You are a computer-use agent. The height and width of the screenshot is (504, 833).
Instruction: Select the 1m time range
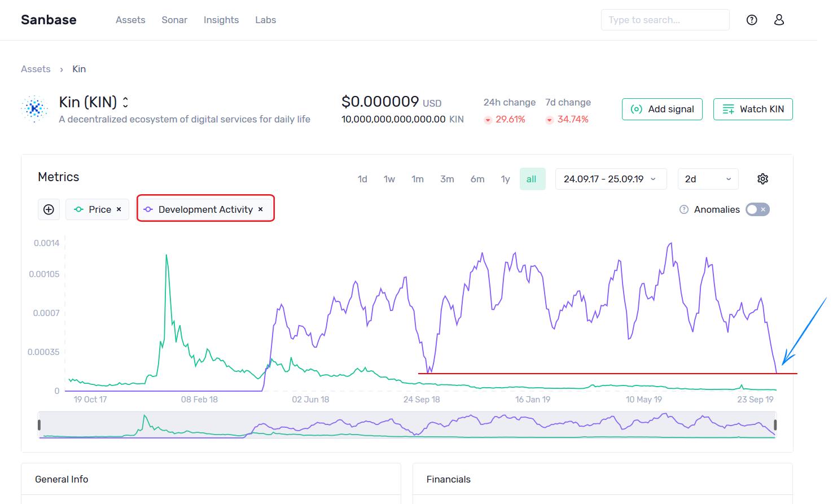(418, 179)
